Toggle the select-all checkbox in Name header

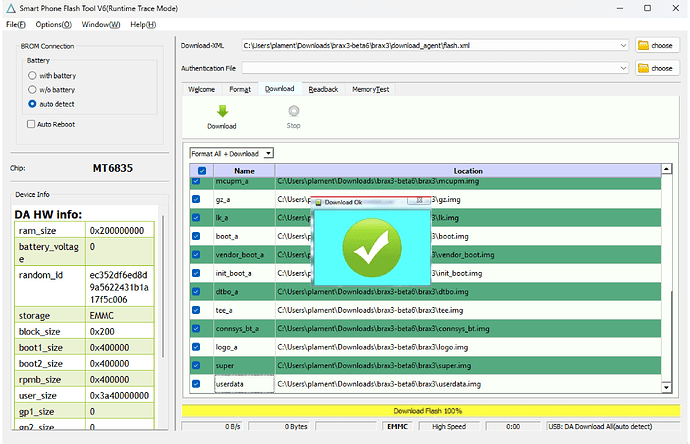(202, 171)
